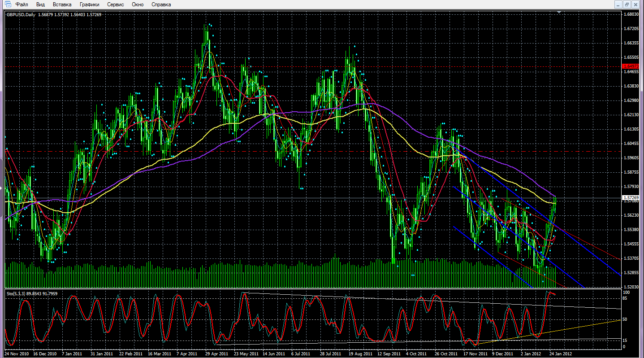This screenshot has height=358, width=644.
Task: Click the 19 Aug 2011 date label
Action: pos(360,354)
